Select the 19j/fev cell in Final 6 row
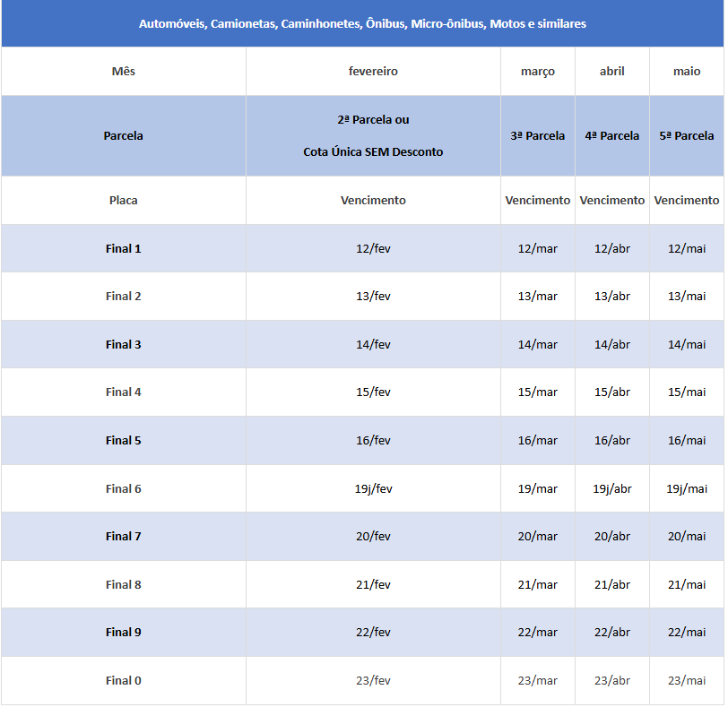Viewport: 728px width, 707px height. click(x=373, y=489)
